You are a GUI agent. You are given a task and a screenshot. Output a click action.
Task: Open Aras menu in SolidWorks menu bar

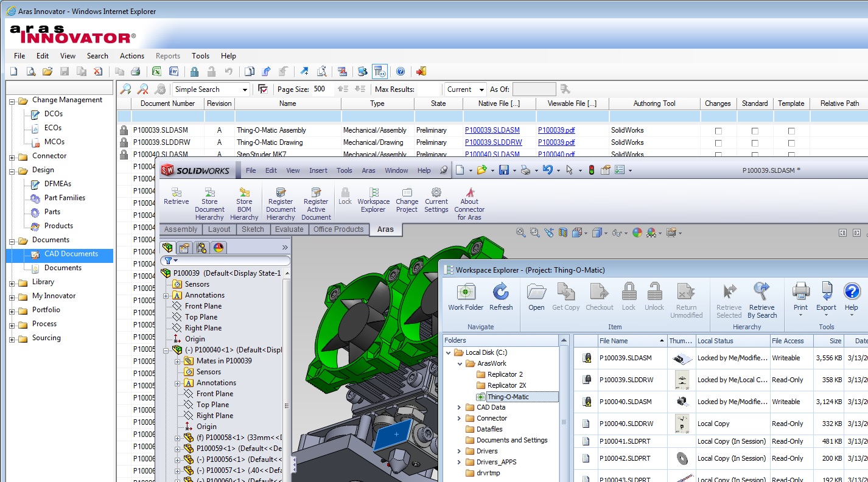368,170
